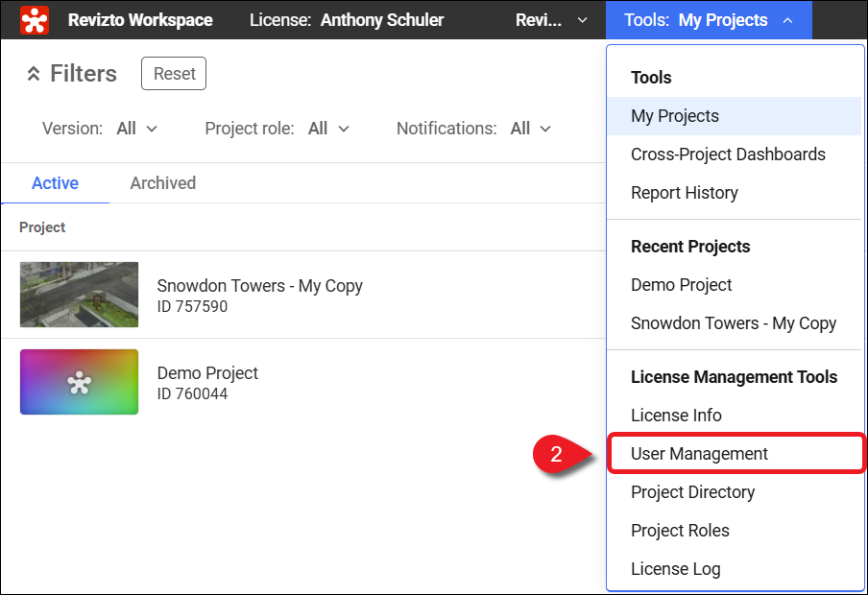Expand the truncated Revi... dropdown
The width and height of the screenshot is (868, 595).
tap(551, 20)
